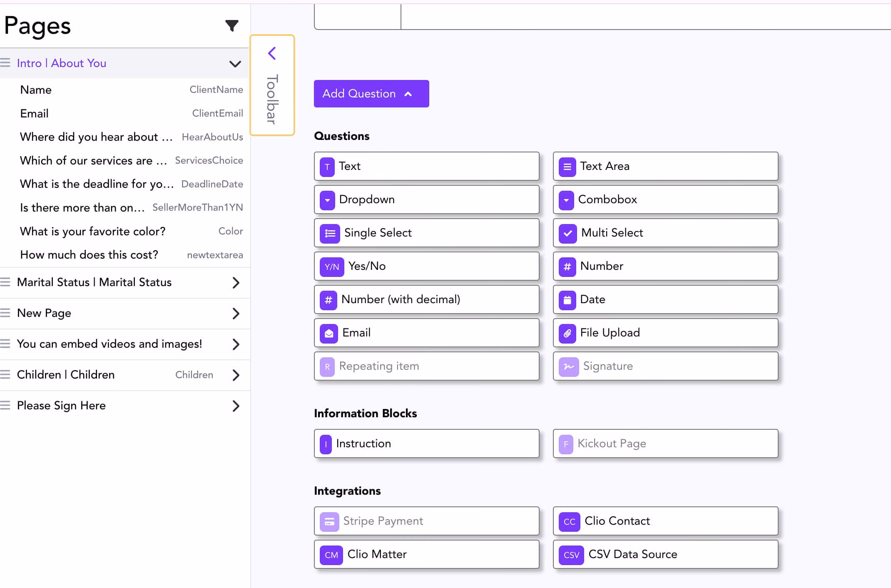The image size is (891, 588).
Task: Click the Signature scribble icon
Action: pyautogui.click(x=569, y=367)
